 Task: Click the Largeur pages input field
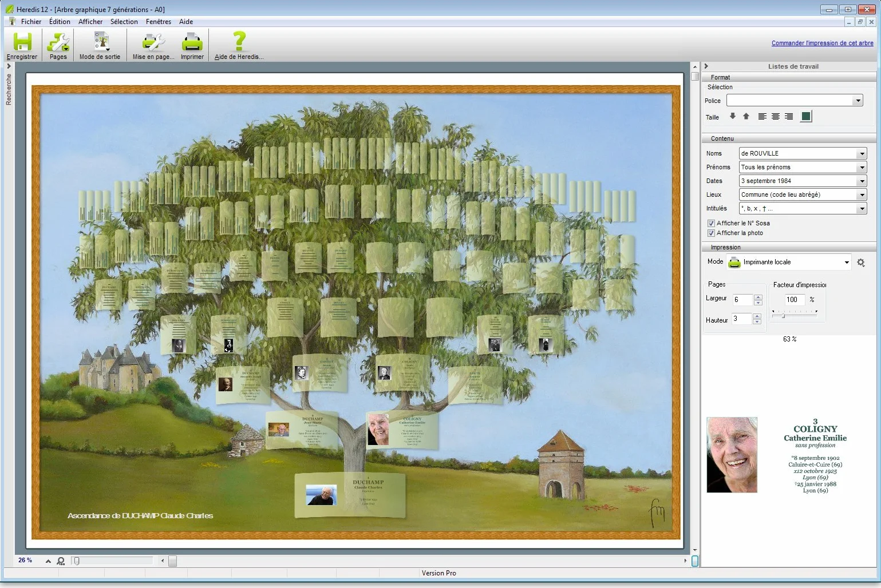[x=743, y=300]
